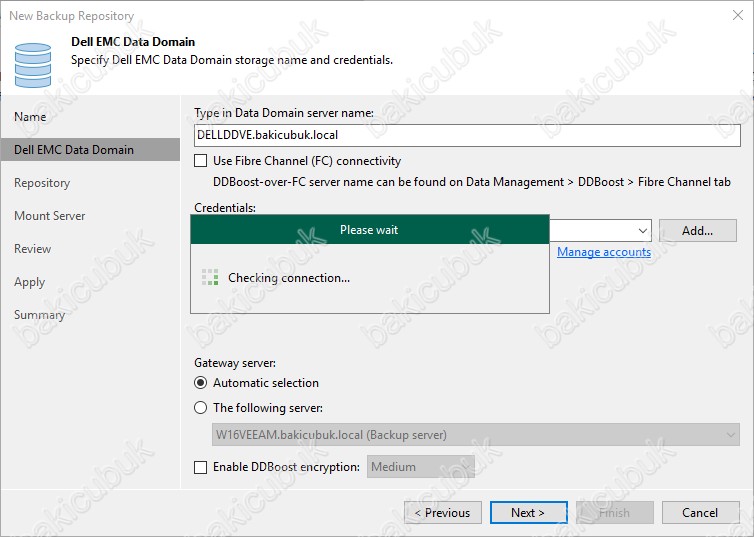
Task: Click the bold Dell EMC Data Domain heading
Action: [133, 42]
